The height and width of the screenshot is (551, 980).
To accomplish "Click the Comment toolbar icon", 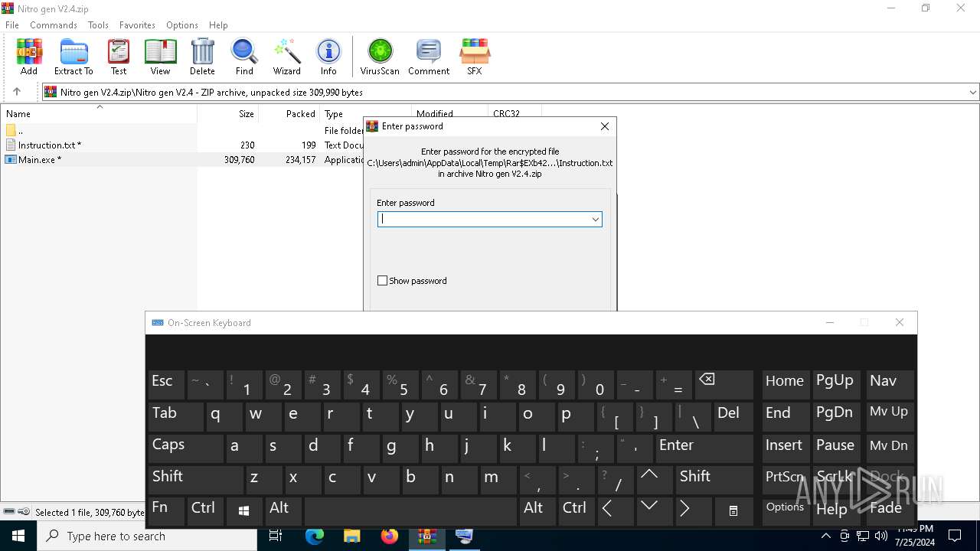I will (429, 57).
